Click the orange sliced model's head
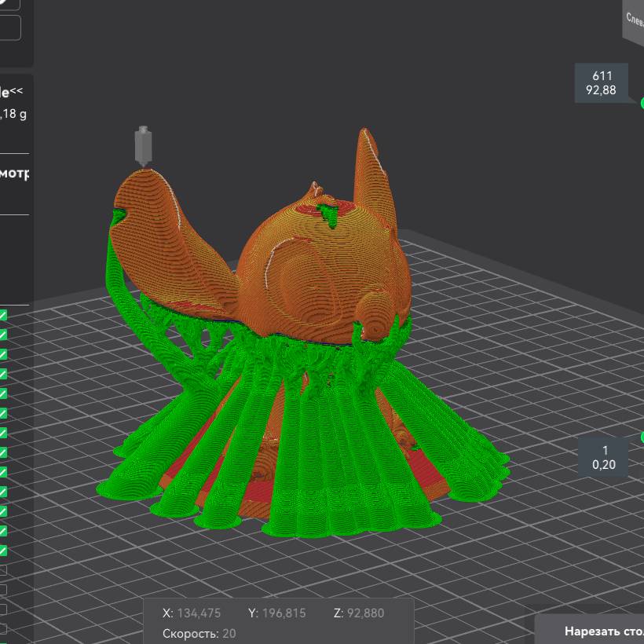This screenshot has height=644, width=644. [330, 259]
